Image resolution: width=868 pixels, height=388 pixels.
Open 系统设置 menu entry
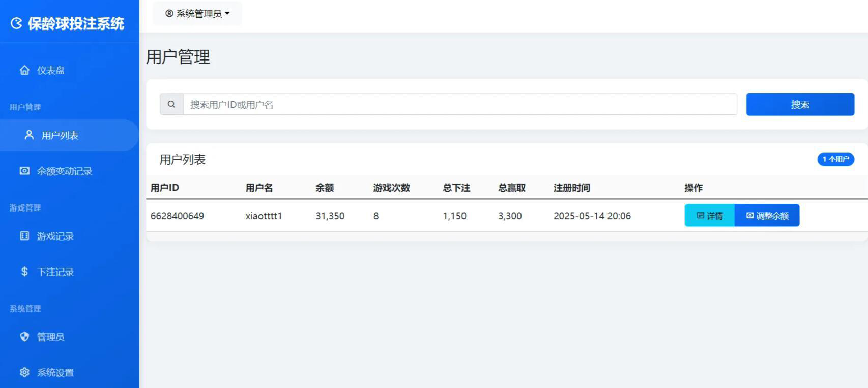tap(55, 373)
